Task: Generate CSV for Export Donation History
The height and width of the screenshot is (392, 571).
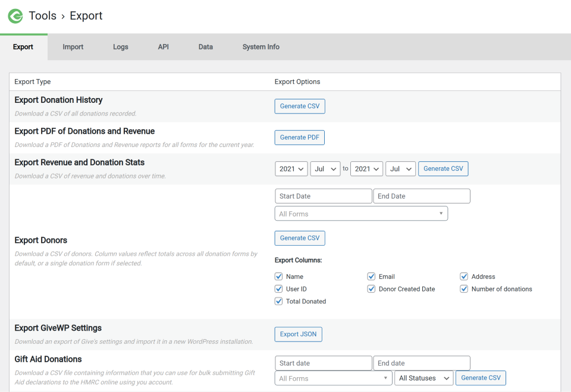Action: coord(300,106)
